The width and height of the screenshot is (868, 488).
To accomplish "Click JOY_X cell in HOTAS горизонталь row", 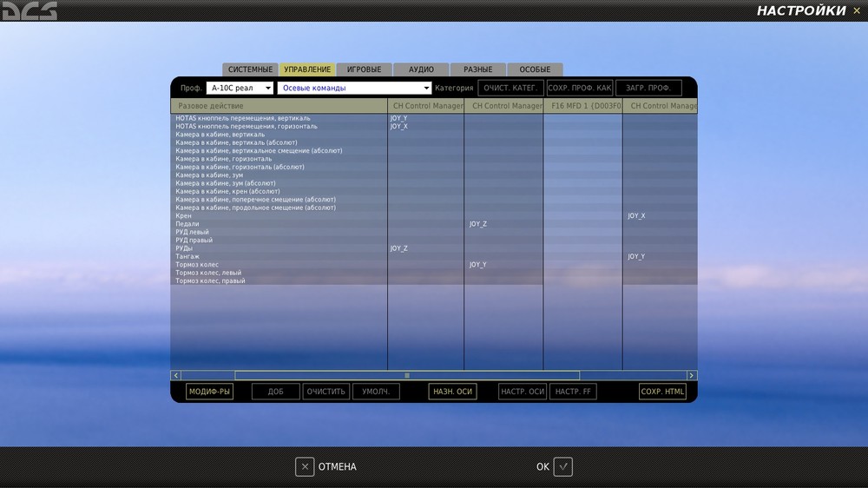I will tap(425, 126).
